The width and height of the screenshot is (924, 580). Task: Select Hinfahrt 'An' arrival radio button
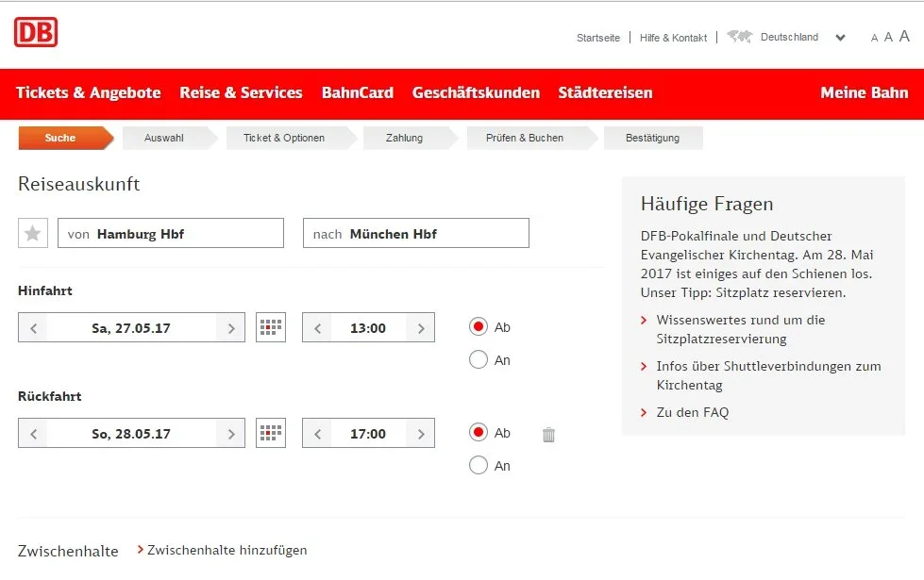tap(479, 359)
